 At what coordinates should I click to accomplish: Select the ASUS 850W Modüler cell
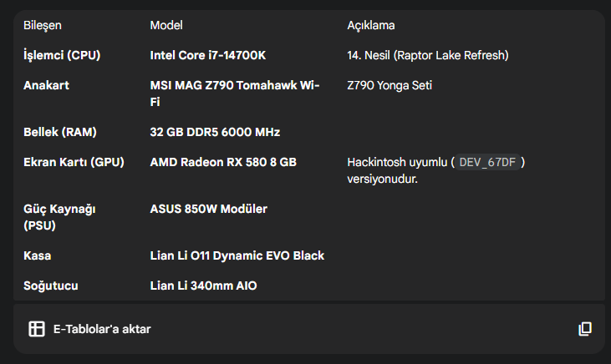click(209, 209)
